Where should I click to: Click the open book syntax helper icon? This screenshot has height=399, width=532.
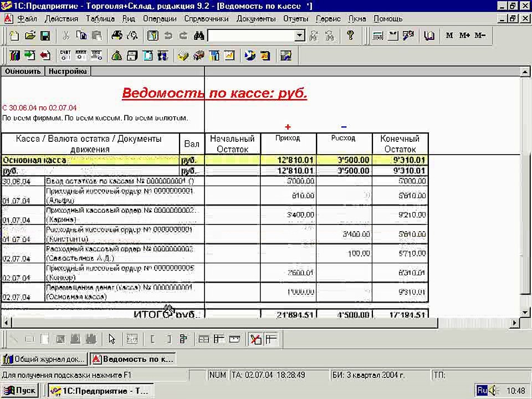[x=429, y=35]
